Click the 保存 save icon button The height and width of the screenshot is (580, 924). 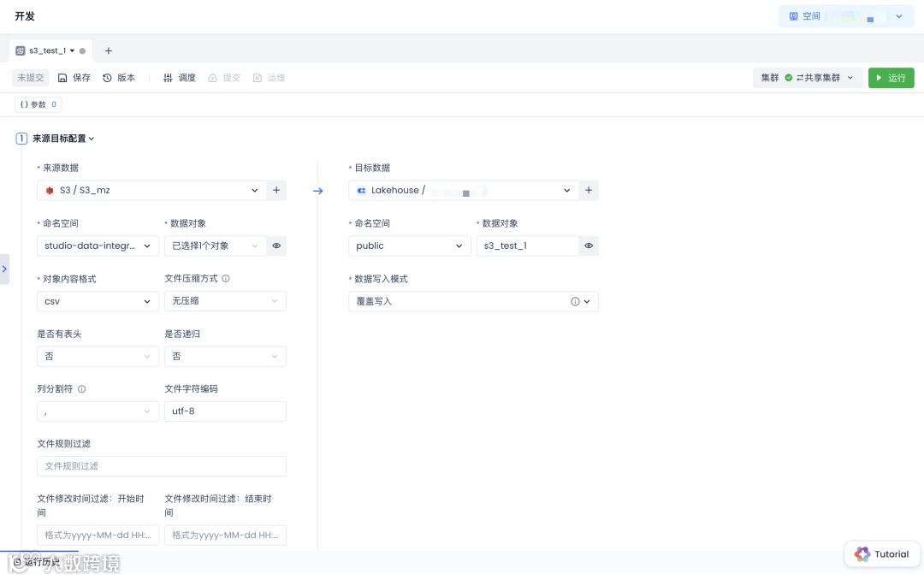click(x=74, y=78)
